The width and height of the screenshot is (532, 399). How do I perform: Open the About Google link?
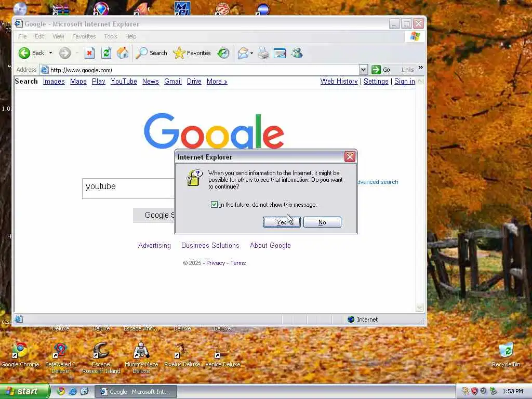point(270,245)
